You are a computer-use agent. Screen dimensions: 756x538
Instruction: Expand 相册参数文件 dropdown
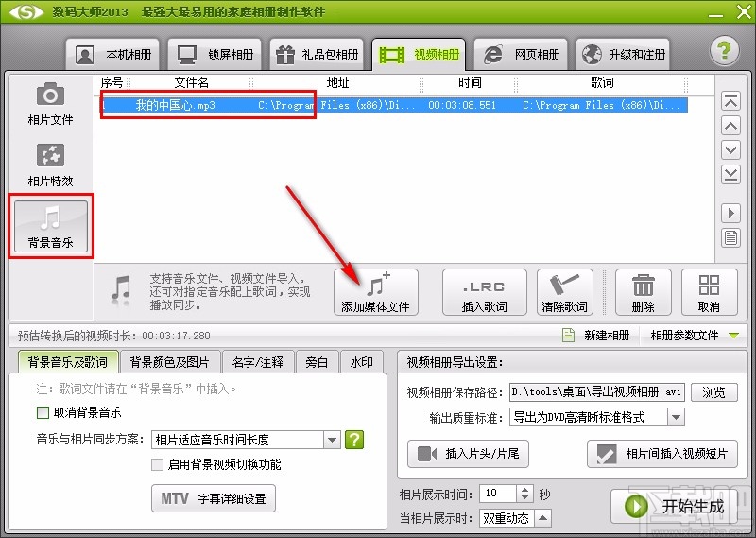pyautogui.click(x=734, y=335)
